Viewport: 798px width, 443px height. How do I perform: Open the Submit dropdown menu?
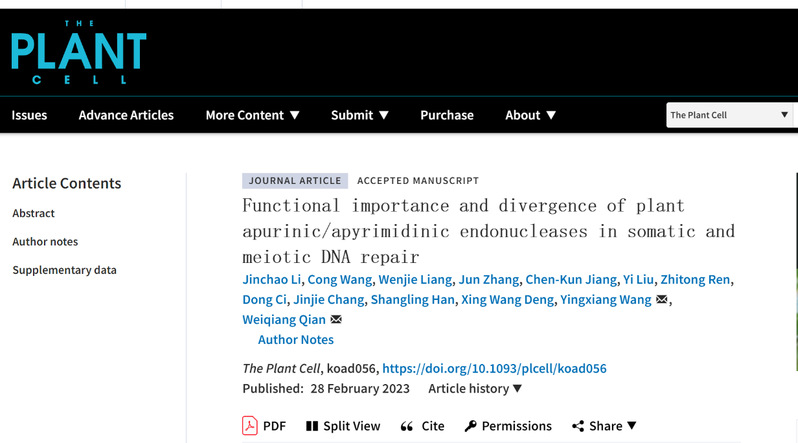pyautogui.click(x=360, y=115)
